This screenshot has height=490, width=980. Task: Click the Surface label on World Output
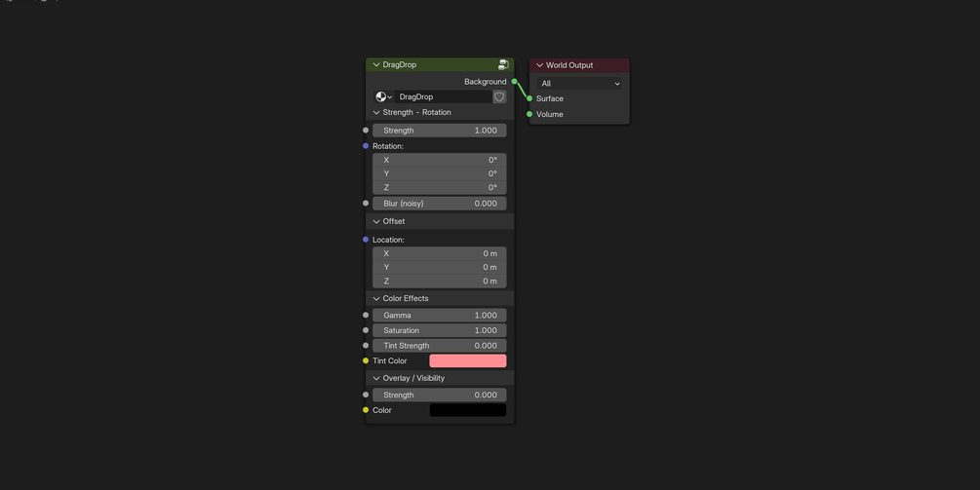coord(549,98)
